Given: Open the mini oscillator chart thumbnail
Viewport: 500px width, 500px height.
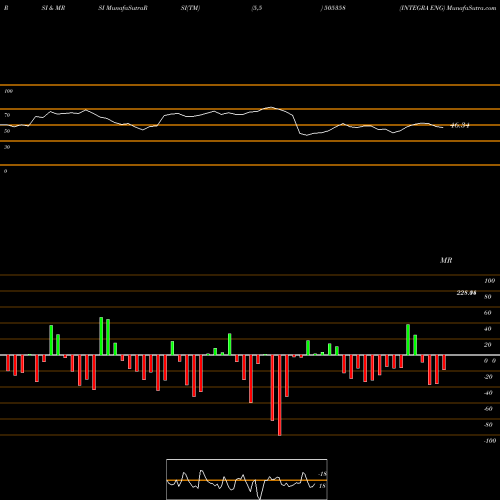Looking at the screenshot, I should click(247, 479).
